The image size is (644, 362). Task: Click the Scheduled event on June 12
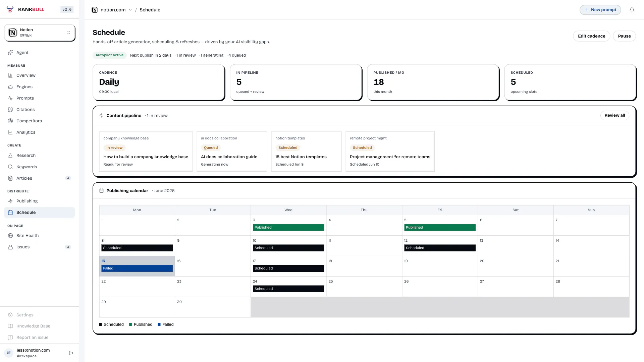(440, 248)
